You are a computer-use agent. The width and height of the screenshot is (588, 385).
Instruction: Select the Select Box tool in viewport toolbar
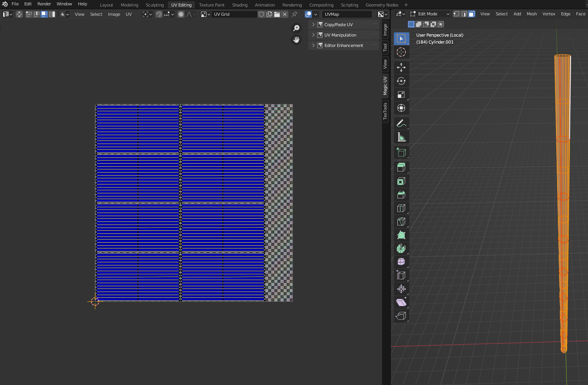coord(401,39)
